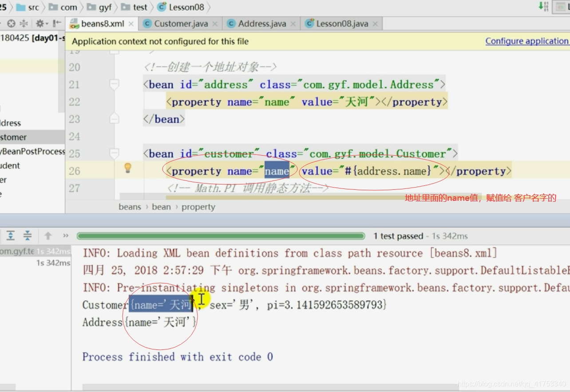Click the 'Process finished with exit code 0' line
Viewport: 570px width, 392px height.
click(x=178, y=357)
